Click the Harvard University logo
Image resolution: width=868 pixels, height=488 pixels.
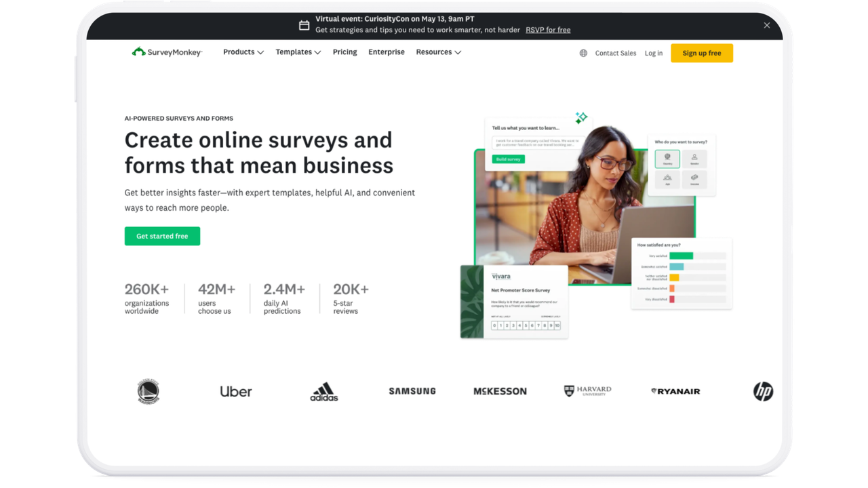(x=588, y=391)
